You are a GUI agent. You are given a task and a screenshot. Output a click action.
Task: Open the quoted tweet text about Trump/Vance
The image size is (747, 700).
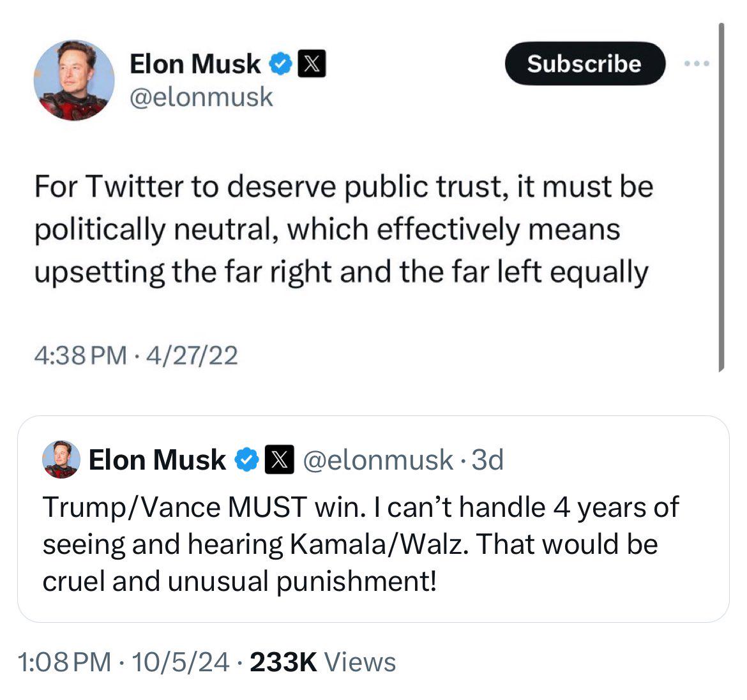pos(361,544)
